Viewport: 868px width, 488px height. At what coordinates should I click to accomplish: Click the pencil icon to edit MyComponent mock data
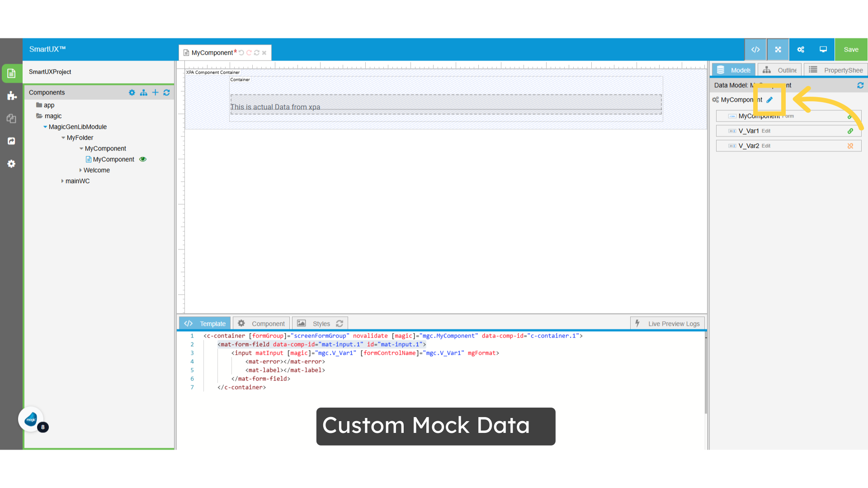[x=769, y=100]
